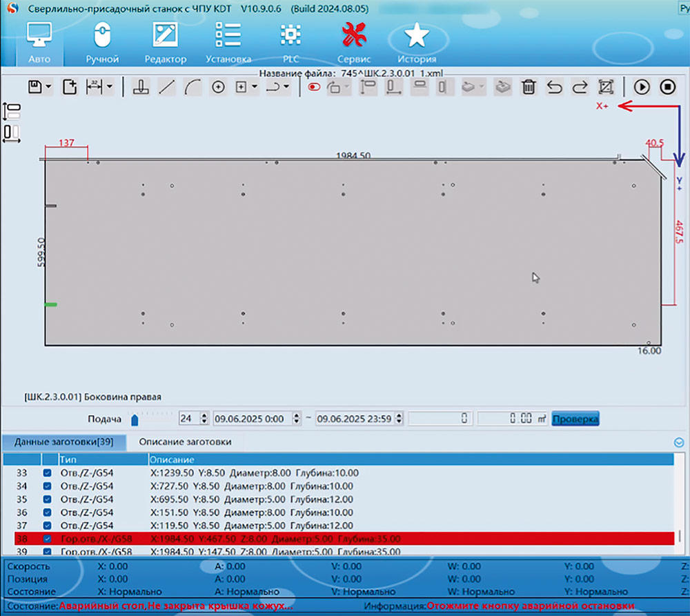The image size is (690, 616).
Task: Select the draw line tool
Action: click(x=166, y=87)
